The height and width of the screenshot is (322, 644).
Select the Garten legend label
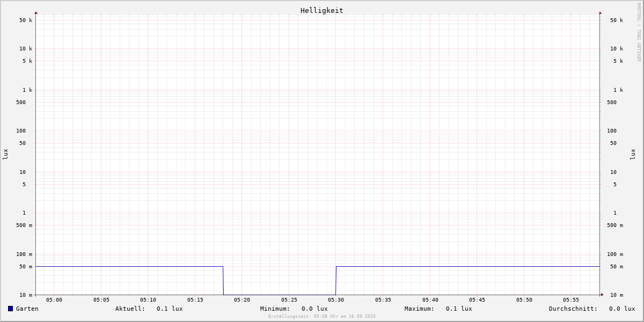pos(27,309)
